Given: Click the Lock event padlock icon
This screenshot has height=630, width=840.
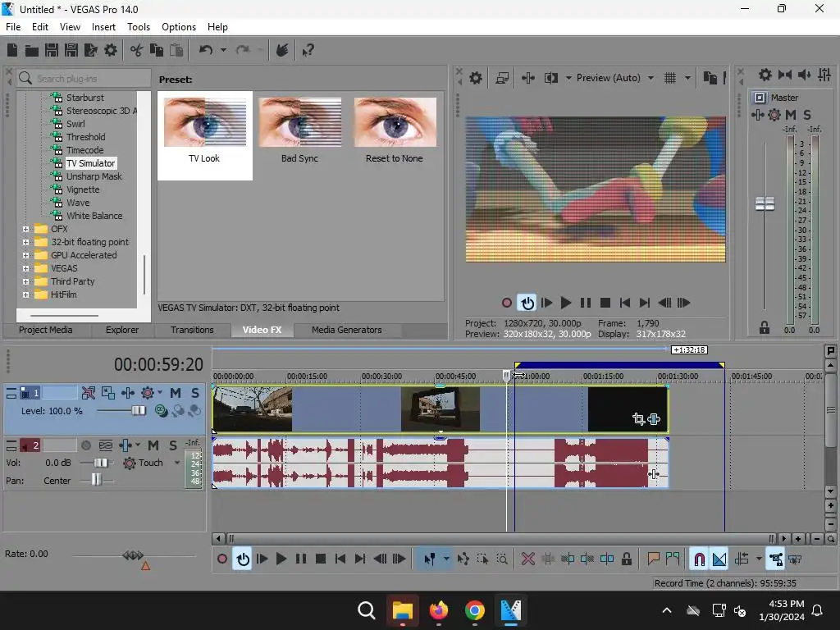Looking at the screenshot, I should (x=626, y=559).
